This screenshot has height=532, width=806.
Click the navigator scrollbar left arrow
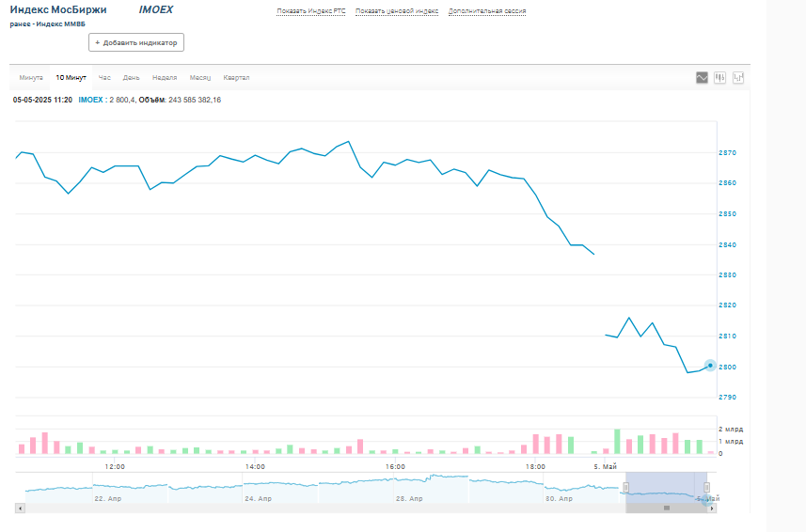point(20,509)
